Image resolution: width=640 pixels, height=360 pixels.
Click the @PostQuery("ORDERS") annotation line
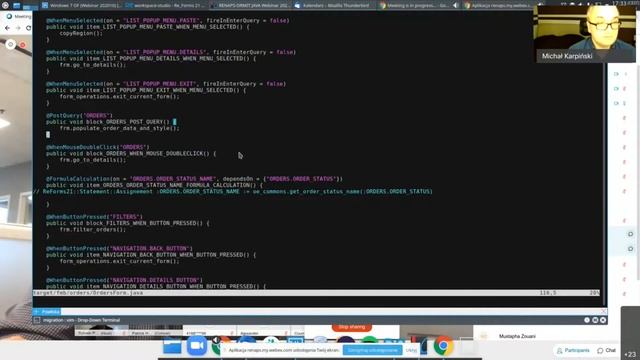[x=79, y=116]
